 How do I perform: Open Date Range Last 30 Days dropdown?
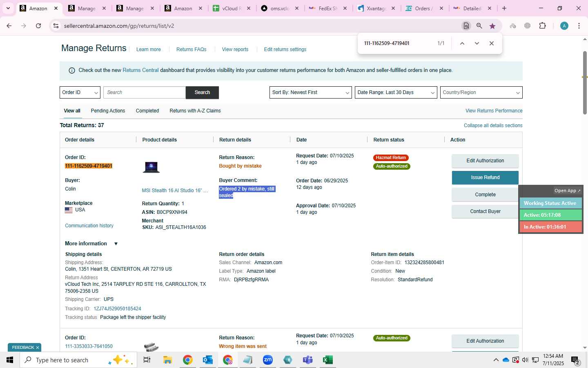(396, 92)
